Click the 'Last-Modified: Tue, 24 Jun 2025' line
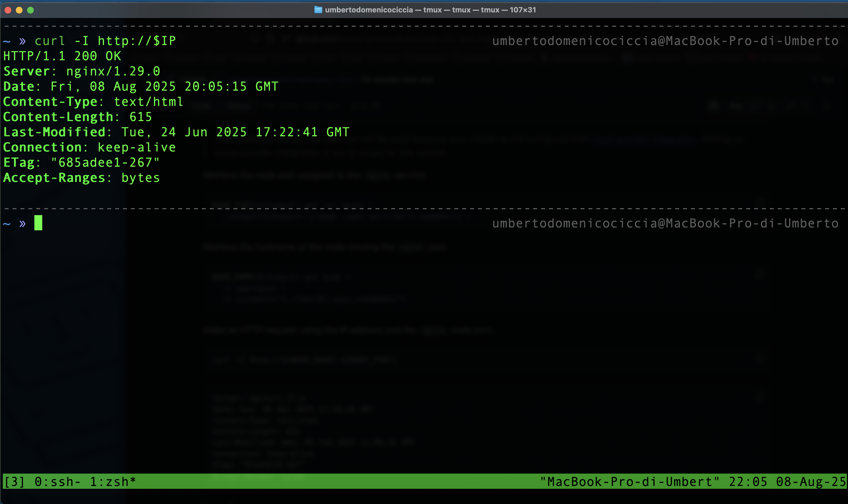This screenshot has height=504, width=848. (176, 132)
